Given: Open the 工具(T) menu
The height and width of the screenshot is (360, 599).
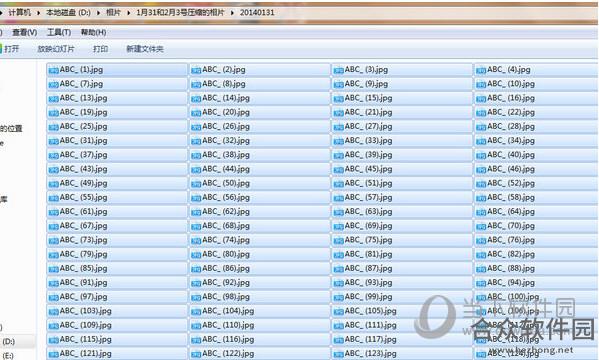Looking at the screenshot, I should click(58, 32).
